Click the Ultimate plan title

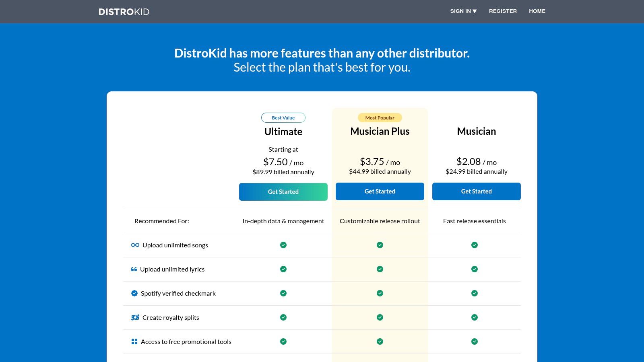(283, 132)
